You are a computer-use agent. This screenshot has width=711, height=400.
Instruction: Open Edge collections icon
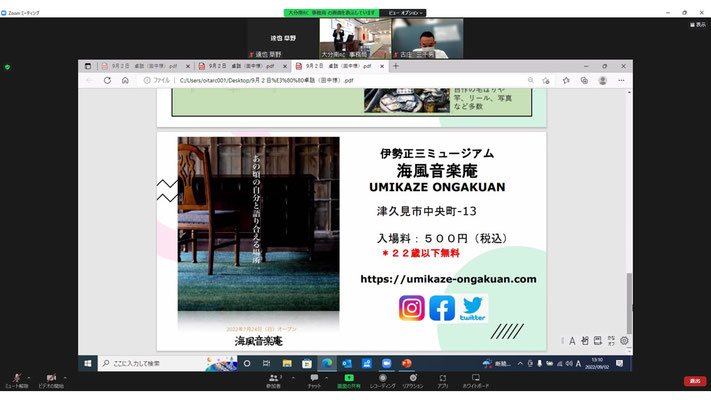584,80
